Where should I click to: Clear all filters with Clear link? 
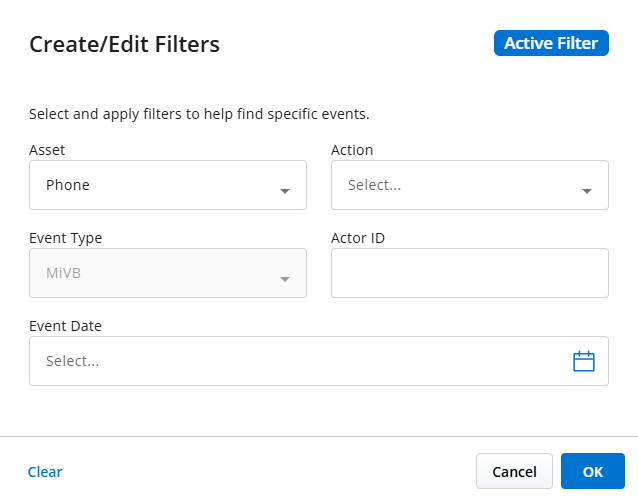pos(45,472)
